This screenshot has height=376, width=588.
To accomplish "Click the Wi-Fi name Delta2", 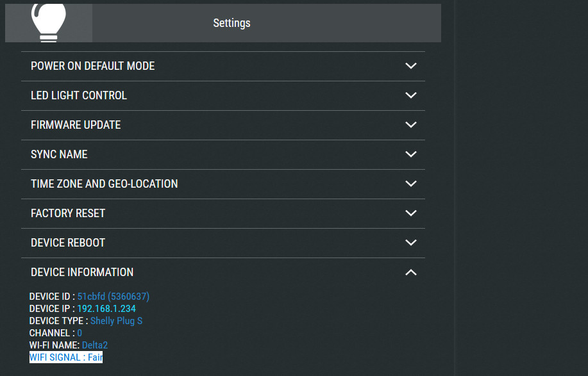I will pyautogui.click(x=95, y=345).
